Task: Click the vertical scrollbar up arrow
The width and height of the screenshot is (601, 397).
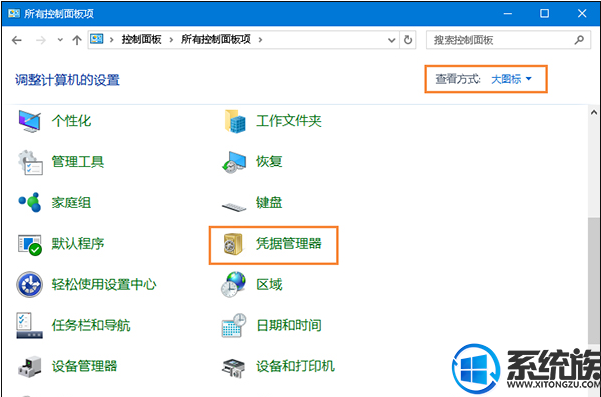Action: point(594,112)
